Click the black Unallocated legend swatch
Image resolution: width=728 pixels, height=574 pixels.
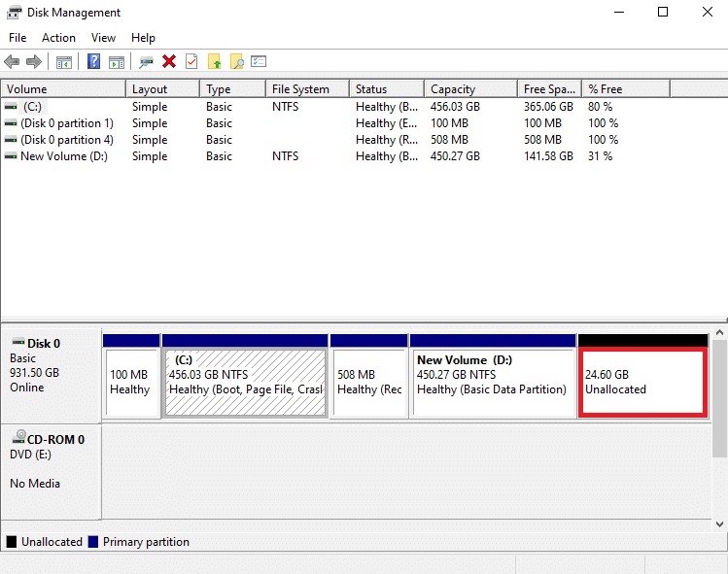tap(12, 542)
